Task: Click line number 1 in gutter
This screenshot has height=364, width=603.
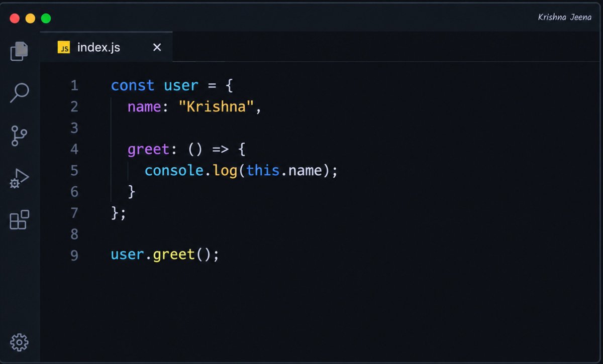Action: pyautogui.click(x=74, y=86)
